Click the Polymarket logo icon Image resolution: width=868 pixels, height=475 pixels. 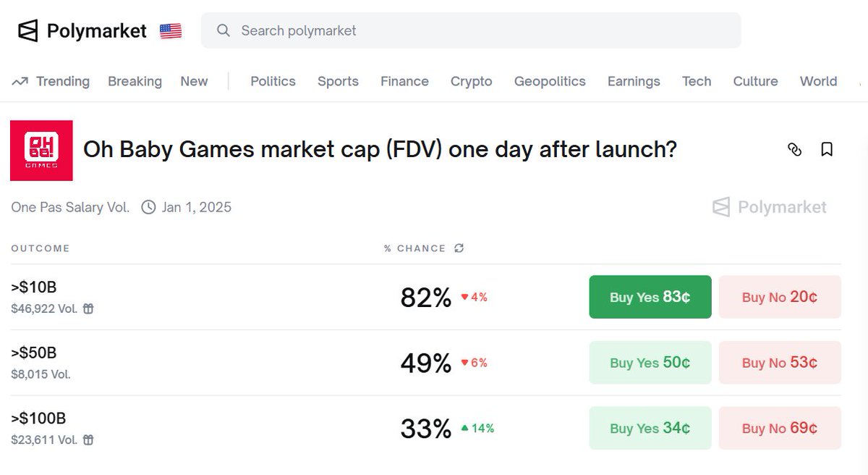27,30
